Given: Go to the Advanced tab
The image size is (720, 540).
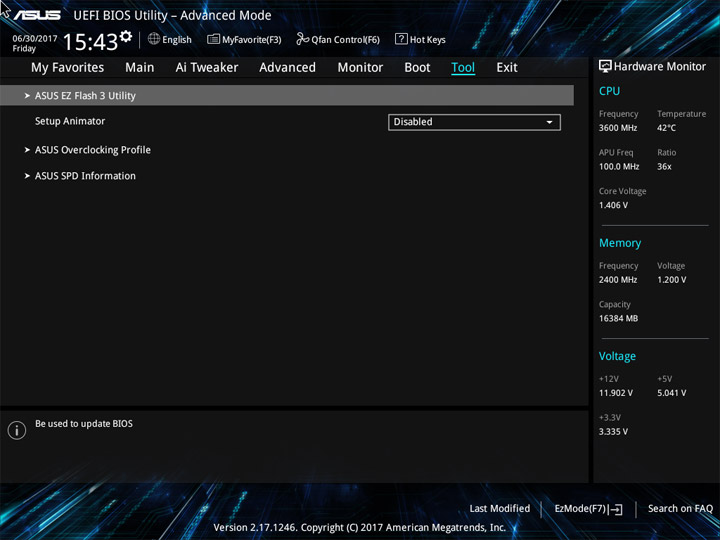Looking at the screenshot, I should click(x=287, y=68).
